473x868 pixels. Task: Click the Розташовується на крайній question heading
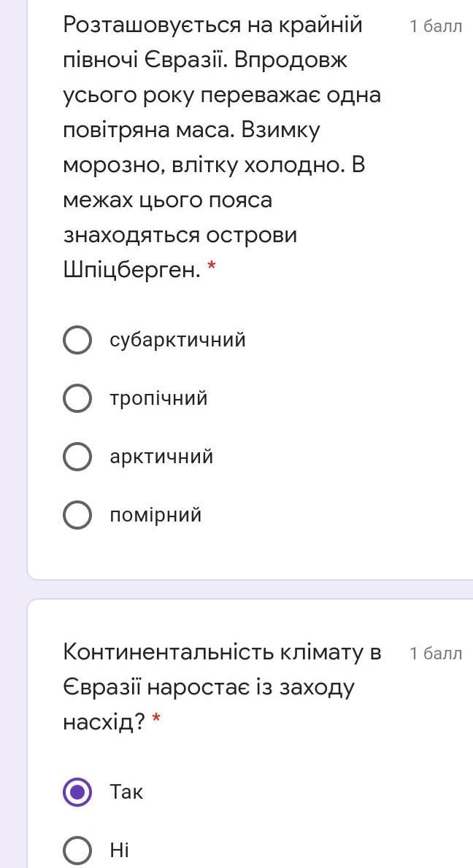(x=212, y=26)
